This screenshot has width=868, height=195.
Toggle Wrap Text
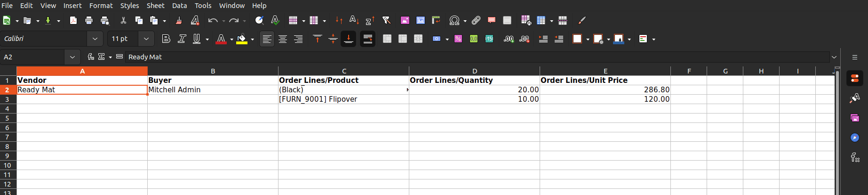point(367,39)
